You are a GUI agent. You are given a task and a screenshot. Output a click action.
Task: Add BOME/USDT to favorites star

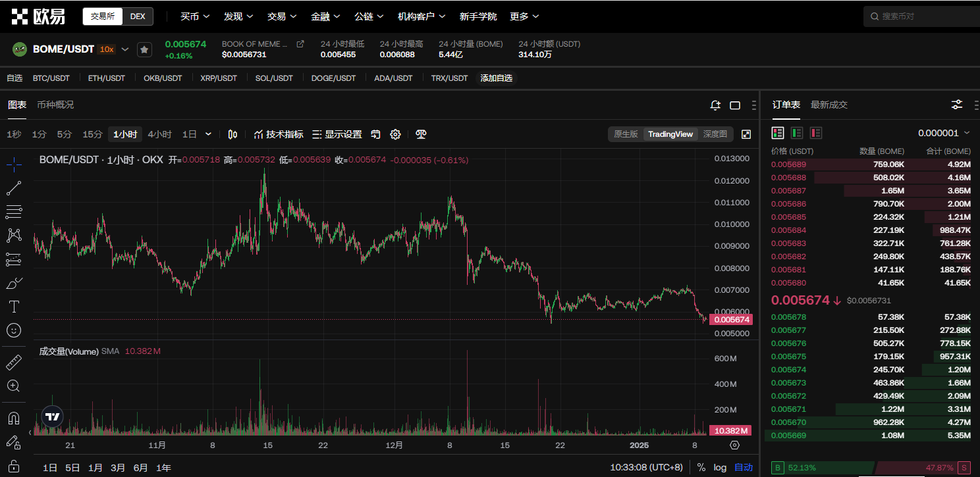[x=144, y=49]
